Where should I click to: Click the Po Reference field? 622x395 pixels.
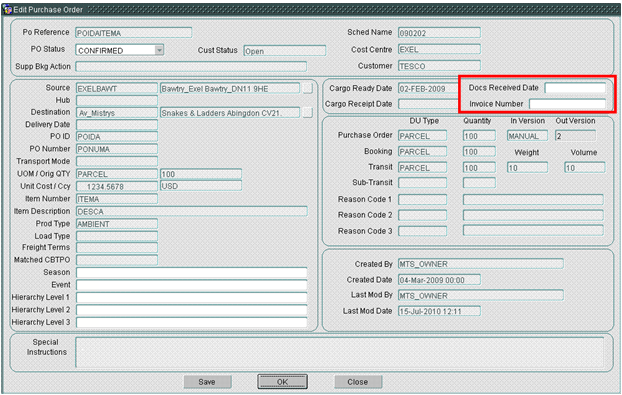134,33
